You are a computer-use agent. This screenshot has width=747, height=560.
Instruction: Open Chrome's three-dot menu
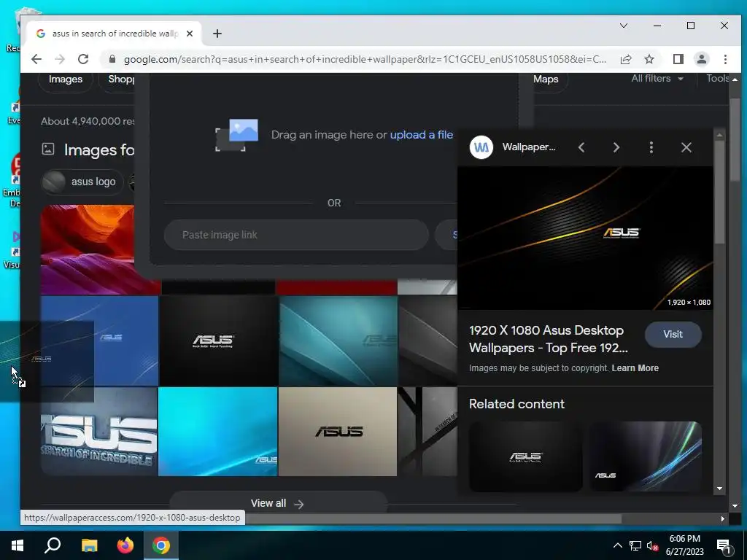pos(725,59)
